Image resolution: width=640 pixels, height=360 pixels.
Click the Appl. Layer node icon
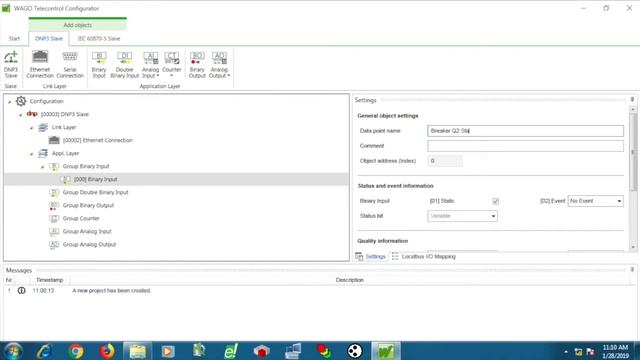click(x=43, y=153)
